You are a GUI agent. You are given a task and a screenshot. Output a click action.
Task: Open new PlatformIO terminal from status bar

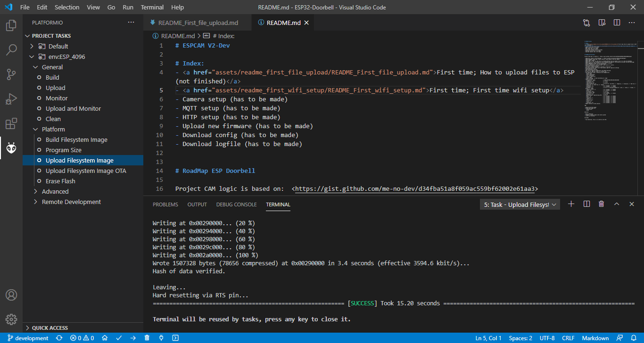pos(175,338)
